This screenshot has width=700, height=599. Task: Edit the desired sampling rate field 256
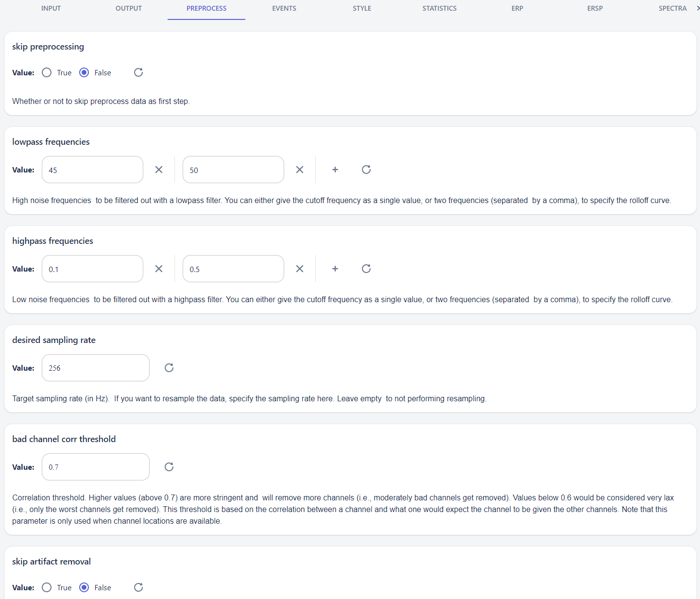coord(96,368)
